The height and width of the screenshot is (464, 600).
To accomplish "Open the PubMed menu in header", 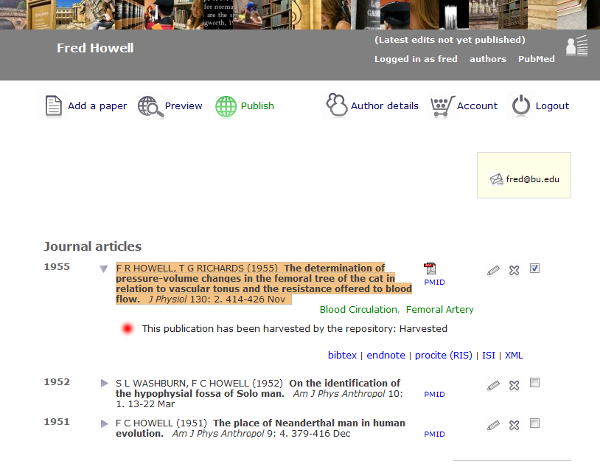I will (536, 60).
